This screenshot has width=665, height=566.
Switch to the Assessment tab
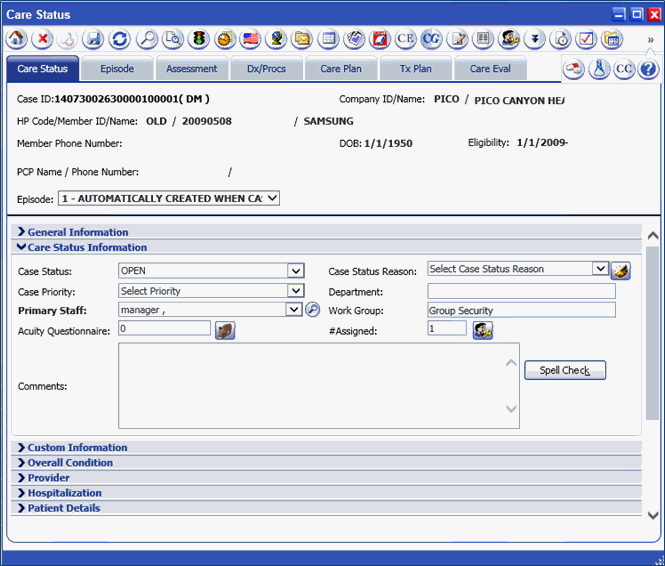point(192,69)
